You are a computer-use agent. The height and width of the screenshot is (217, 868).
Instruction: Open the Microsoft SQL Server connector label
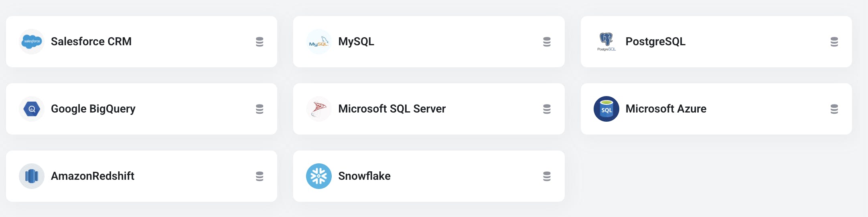click(392, 109)
